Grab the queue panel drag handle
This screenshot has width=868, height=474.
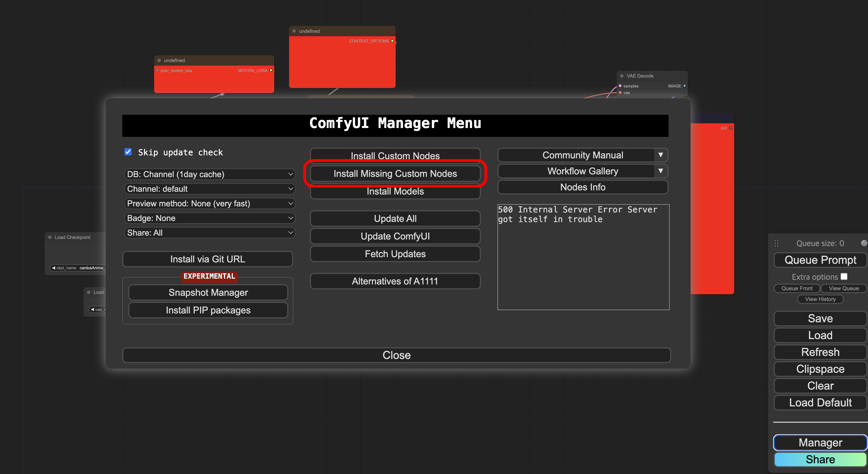point(776,243)
